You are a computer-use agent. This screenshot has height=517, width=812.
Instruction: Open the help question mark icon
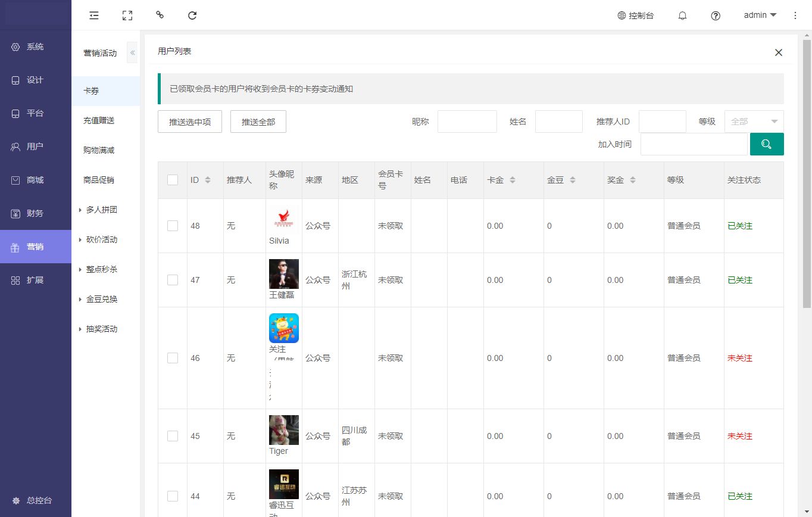click(x=716, y=15)
